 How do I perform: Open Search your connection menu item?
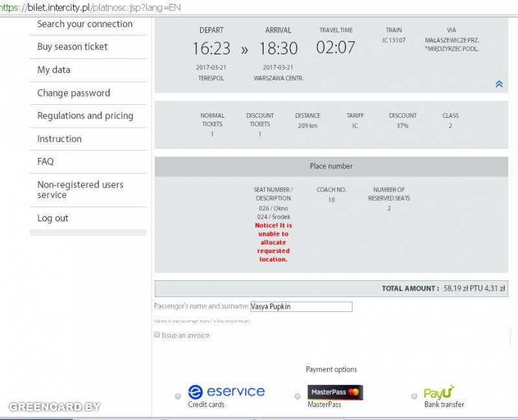tap(85, 24)
